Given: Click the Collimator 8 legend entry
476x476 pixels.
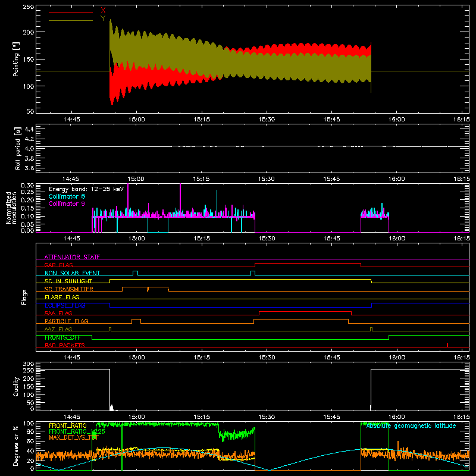Looking at the screenshot, I should tap(67, 196).
